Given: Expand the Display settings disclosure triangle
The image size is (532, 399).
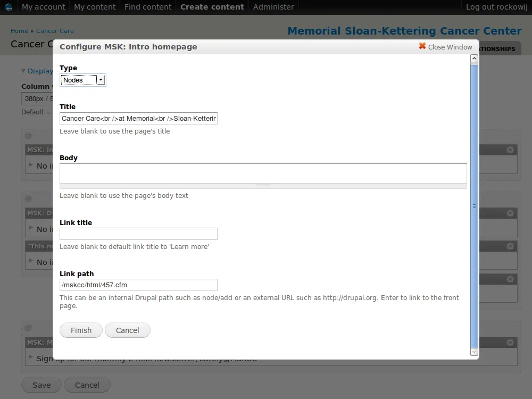Looking at the screenshot, I should (x=23, y=71).
